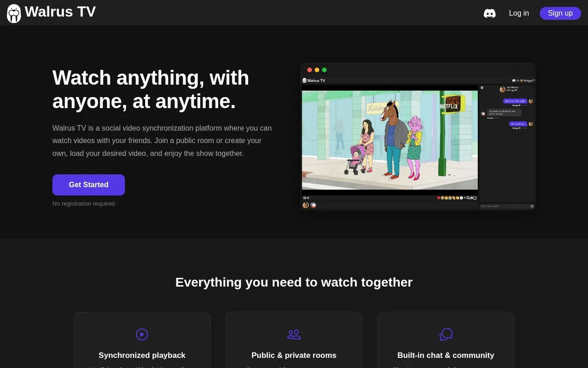Open the Log in page
This screenshot has height=368, width=588.
click(519, 13)
